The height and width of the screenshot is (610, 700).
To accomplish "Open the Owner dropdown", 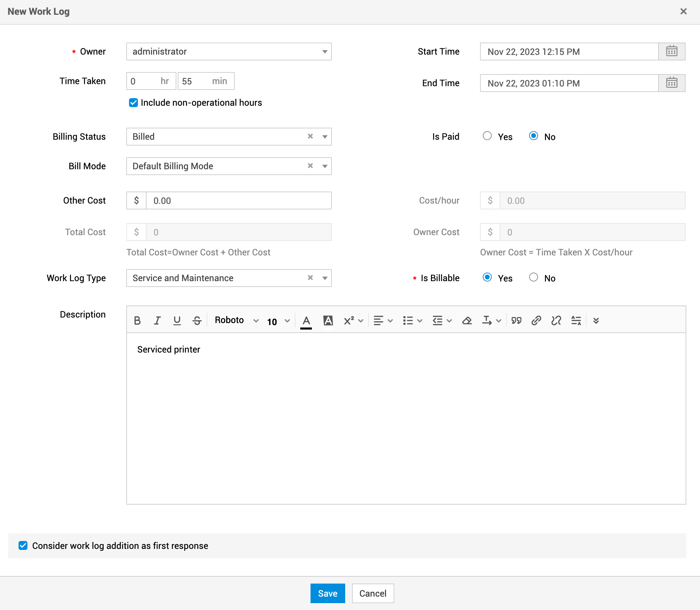I will coord(229,51).
